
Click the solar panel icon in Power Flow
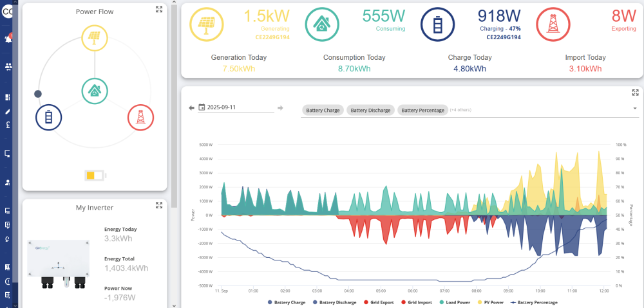pos(95,38)
